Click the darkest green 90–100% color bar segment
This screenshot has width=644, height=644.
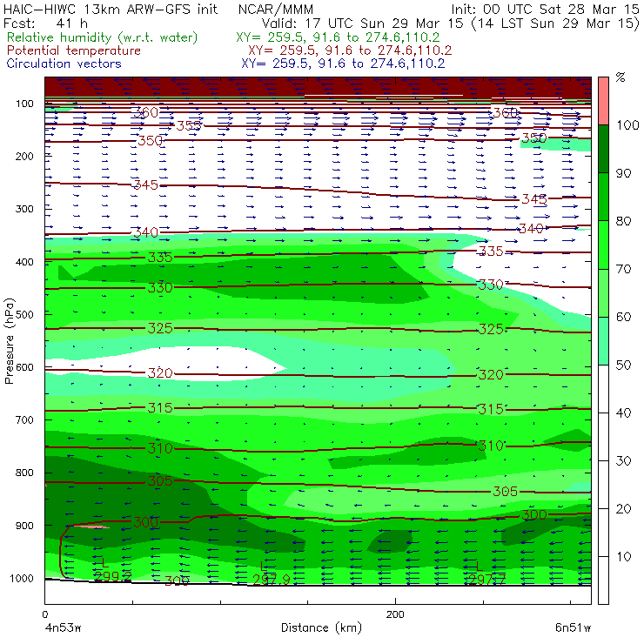603,149
